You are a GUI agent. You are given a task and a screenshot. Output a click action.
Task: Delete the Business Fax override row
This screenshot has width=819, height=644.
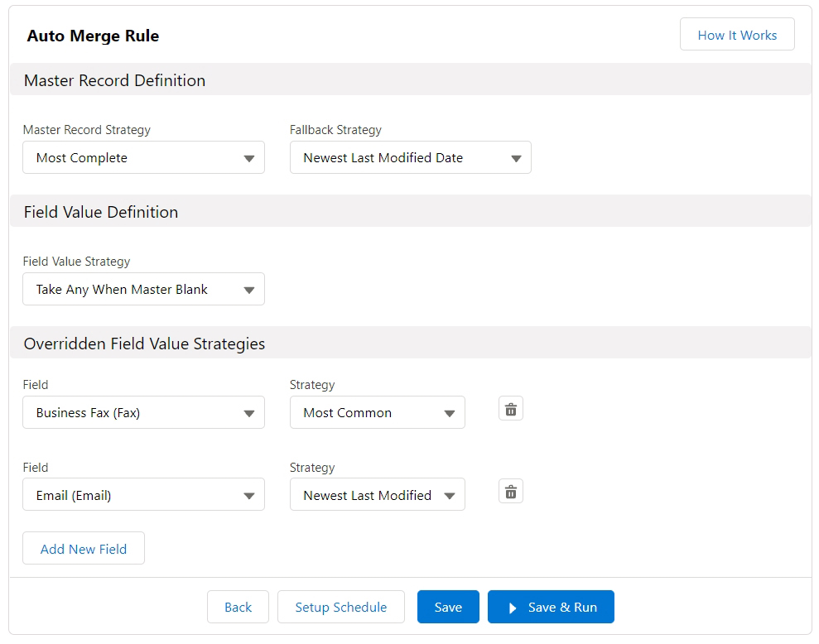[x=511, y=409]
